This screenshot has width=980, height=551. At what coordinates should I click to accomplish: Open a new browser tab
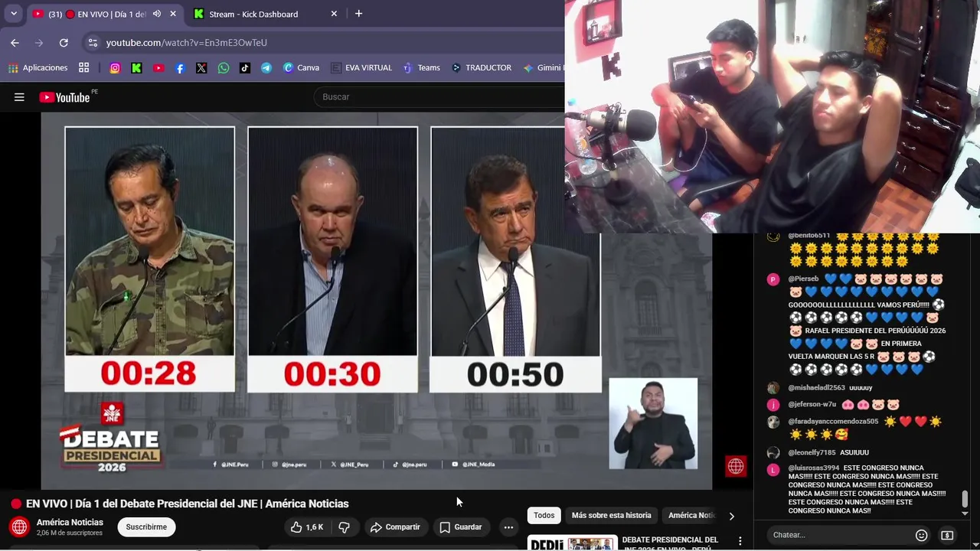pos(358,14)
